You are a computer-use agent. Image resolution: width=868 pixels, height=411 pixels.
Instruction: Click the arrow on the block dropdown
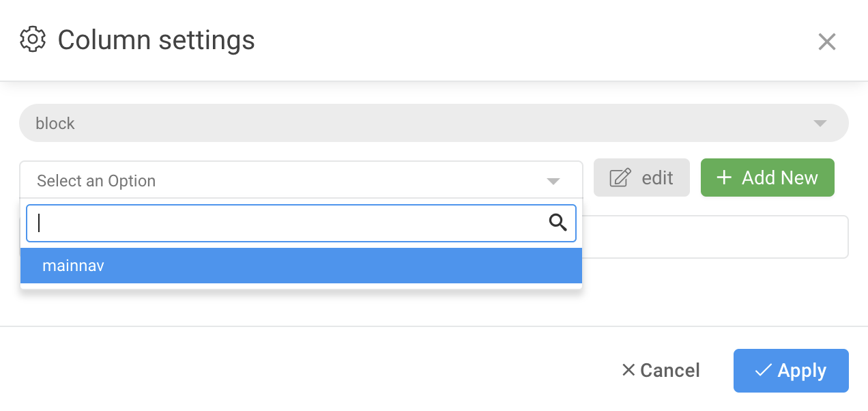tap(820, 124)
